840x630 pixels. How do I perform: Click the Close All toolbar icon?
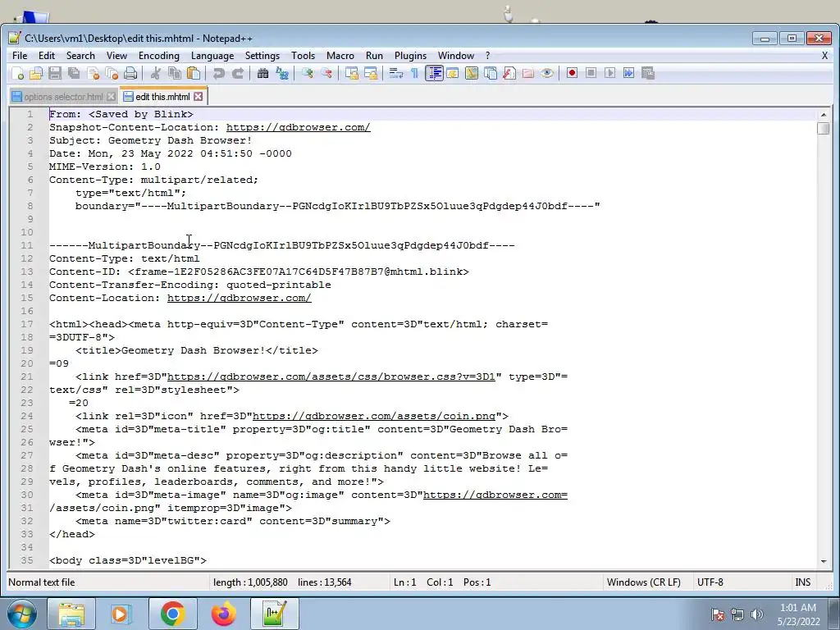click(x=112, y=73)
